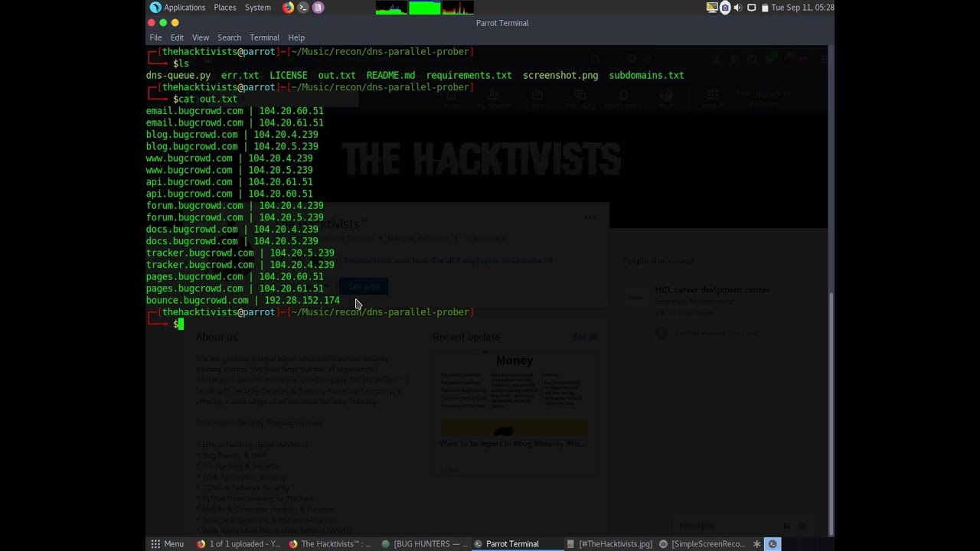Screen dimensions: 980x551
Task: Open the Search menu in Parrot Terminal
Action: [x=229, y=37]
